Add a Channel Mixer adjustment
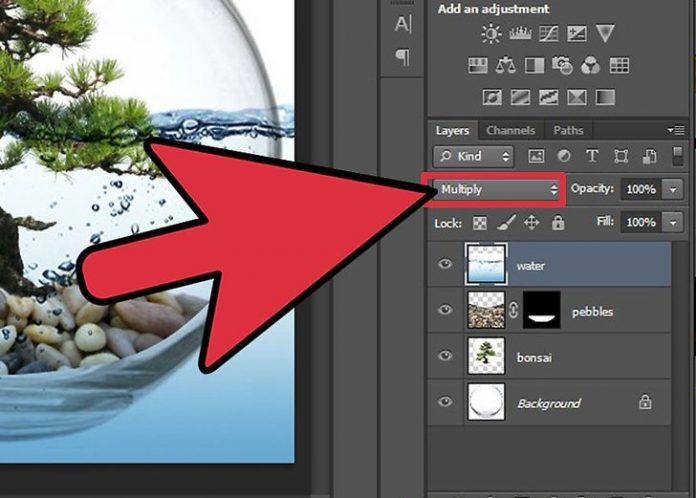This screenshot has height=498, width=696. tap(591, 66)
